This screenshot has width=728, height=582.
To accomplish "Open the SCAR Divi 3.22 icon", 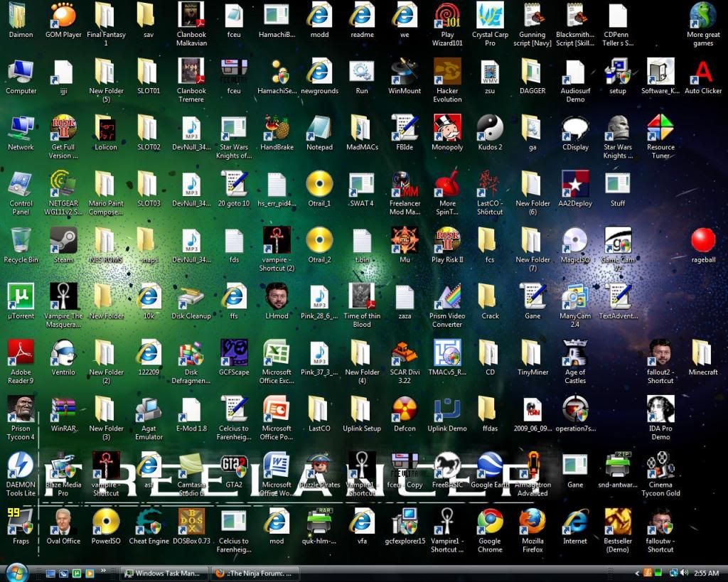I will pyautogui.click(x=405, y=352).
